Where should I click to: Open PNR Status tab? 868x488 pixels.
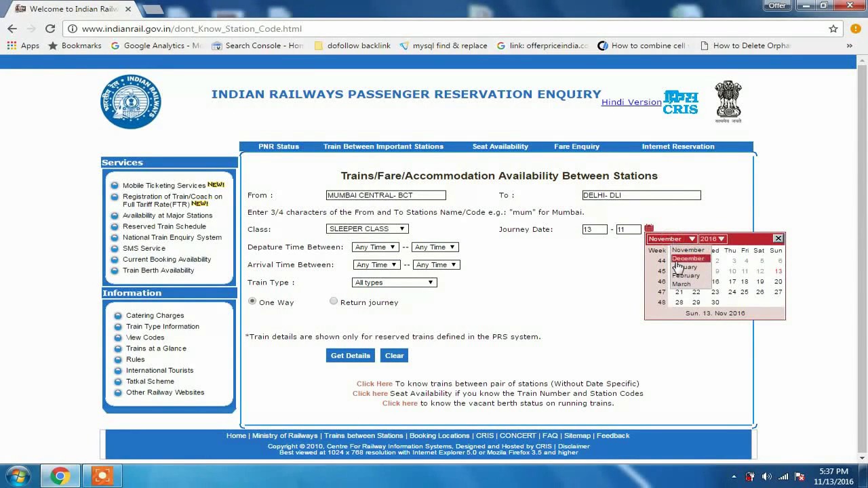[x=279, y=146]
